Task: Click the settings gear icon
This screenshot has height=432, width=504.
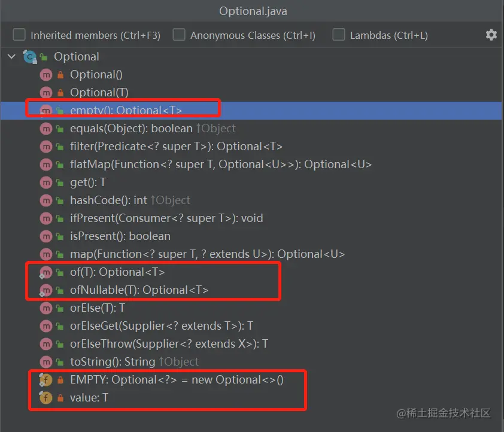Action: coord(491,35)
